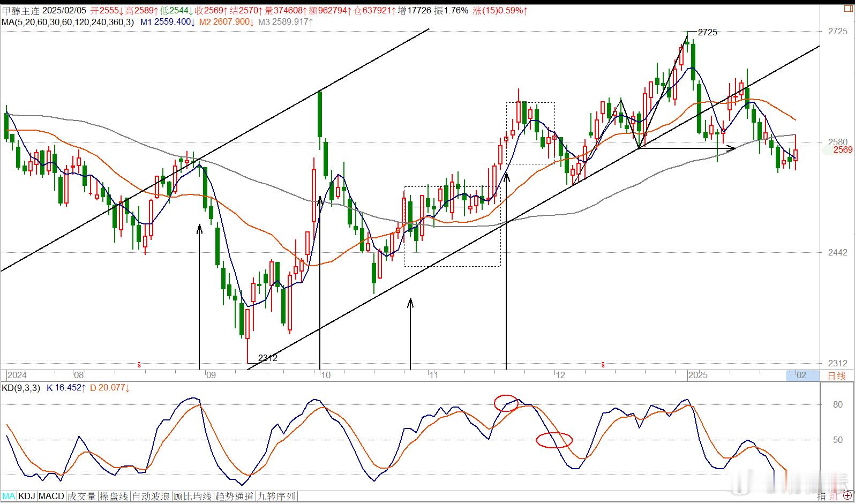Click the 2725 price axis label
This screenshot has width=855, height=504.
838,32
